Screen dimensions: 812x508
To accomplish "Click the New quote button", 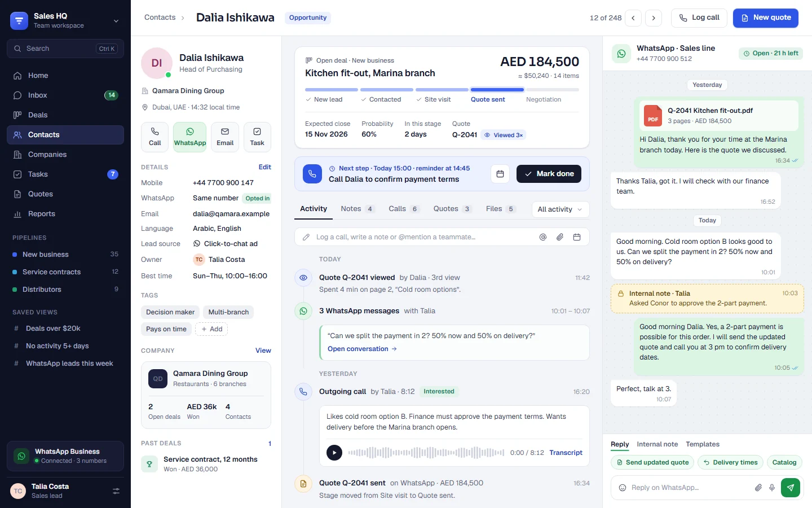I will (x=766, y=18).
